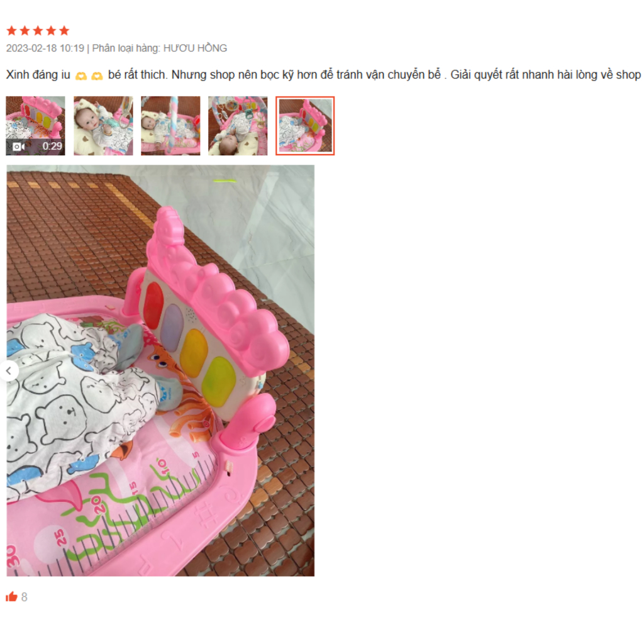Click the third orange rating star
Viewport: 644px width, 644px height.
[x=38, y=30]
